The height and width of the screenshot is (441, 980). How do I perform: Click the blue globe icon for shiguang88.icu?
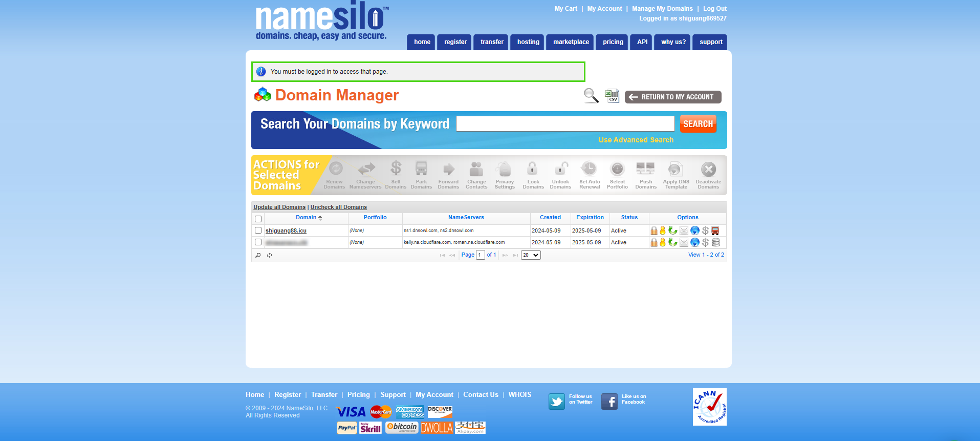694,230
